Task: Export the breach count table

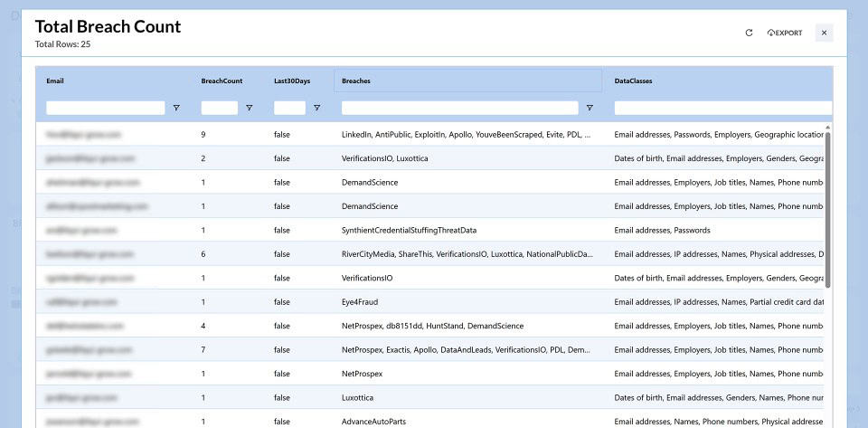Action: pos(785,33)
